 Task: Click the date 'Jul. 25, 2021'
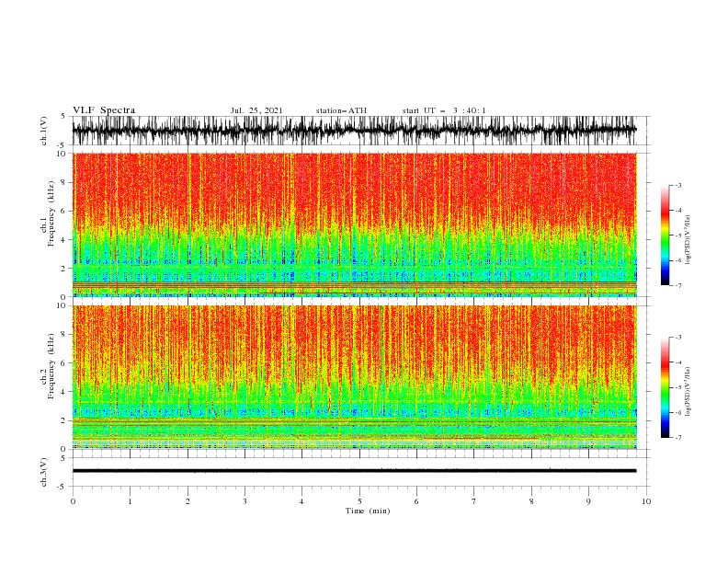[x=256, y=110]
